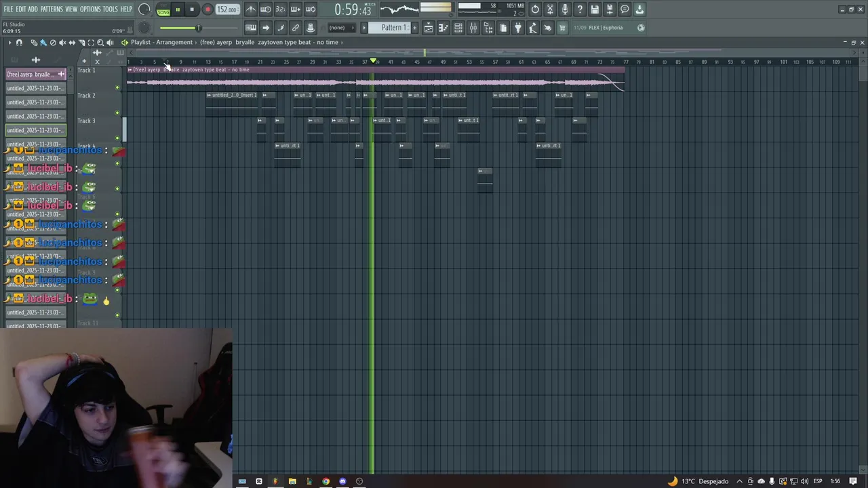Select the Zoom magnifier tool in playlist
Screen dimensions: 868x488
[100, 43]
